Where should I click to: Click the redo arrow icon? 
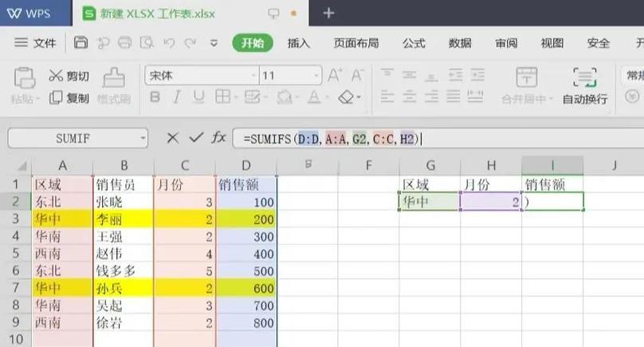(190, 43)
